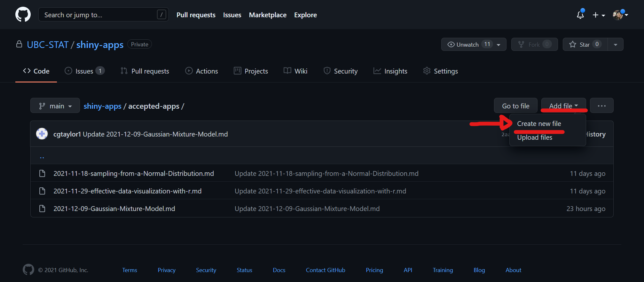Open Status in the footer
The image size is (644, 282).
[244, 270]
